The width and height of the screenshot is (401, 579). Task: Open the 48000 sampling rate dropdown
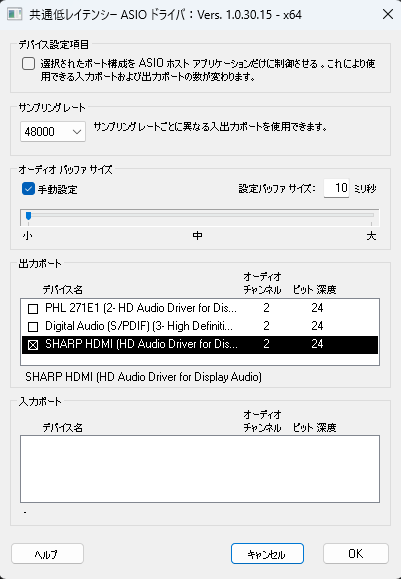click(53, 131)
